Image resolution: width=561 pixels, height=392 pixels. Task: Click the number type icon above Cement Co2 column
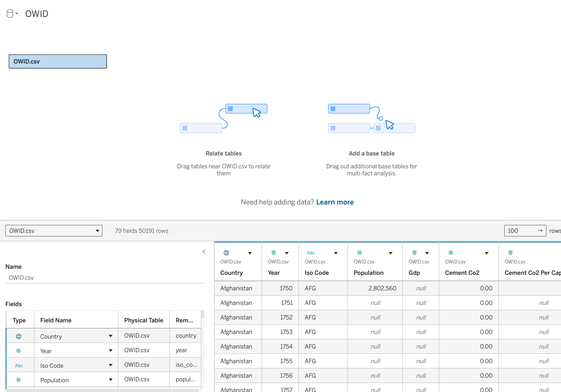451,253
